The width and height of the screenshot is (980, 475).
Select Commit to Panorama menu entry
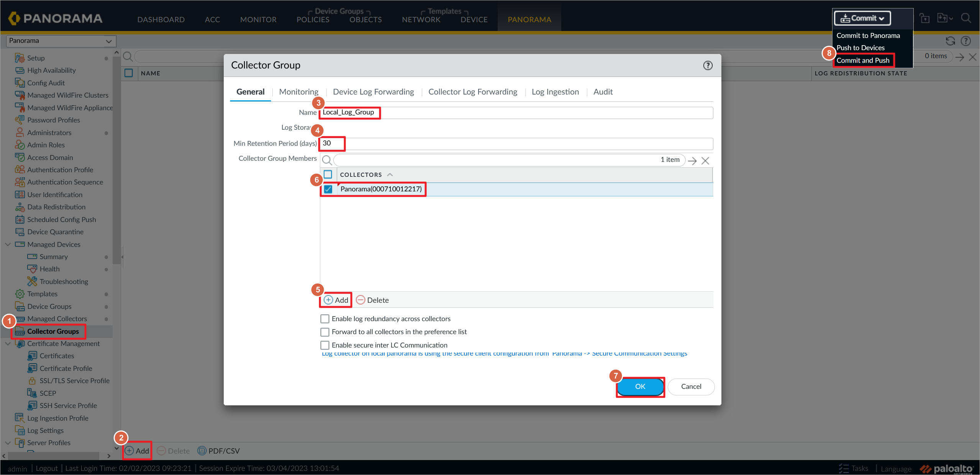point(868,36)
